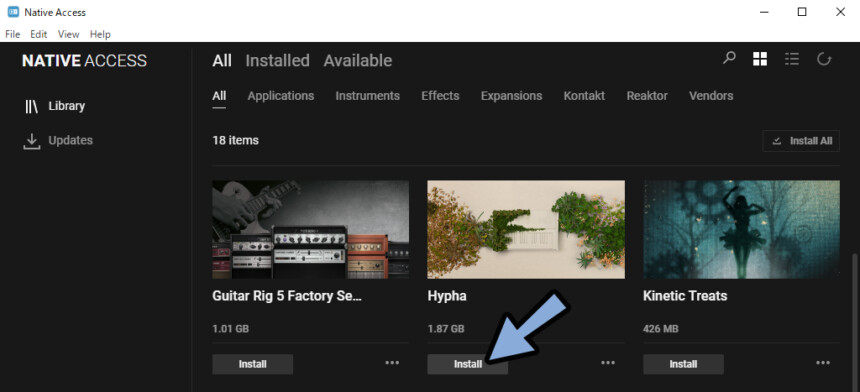Open the File menu

[13, 34]
